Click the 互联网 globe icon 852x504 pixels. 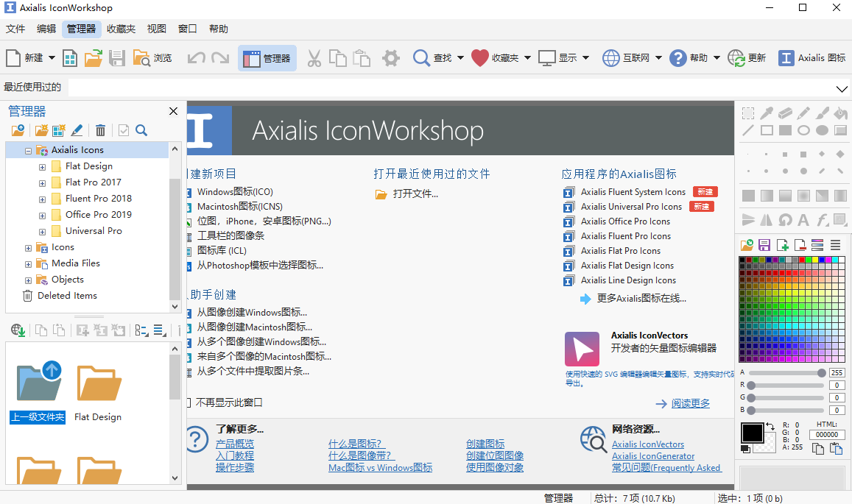610,57
